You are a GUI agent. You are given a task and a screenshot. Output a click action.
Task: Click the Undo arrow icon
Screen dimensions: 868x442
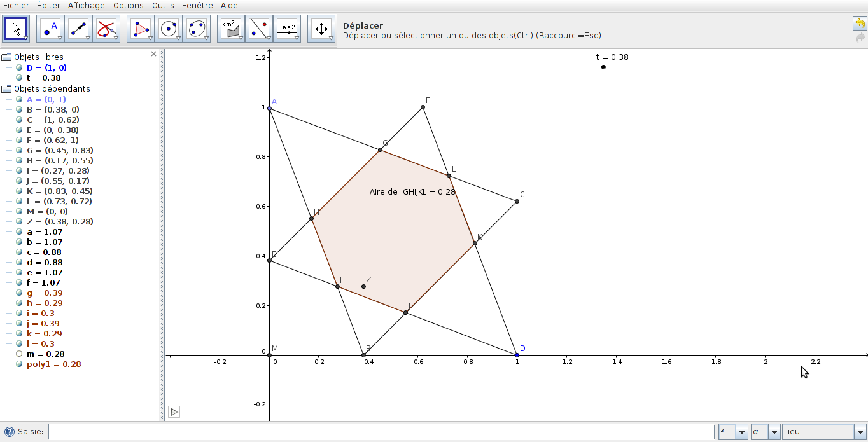pos(860,24)
